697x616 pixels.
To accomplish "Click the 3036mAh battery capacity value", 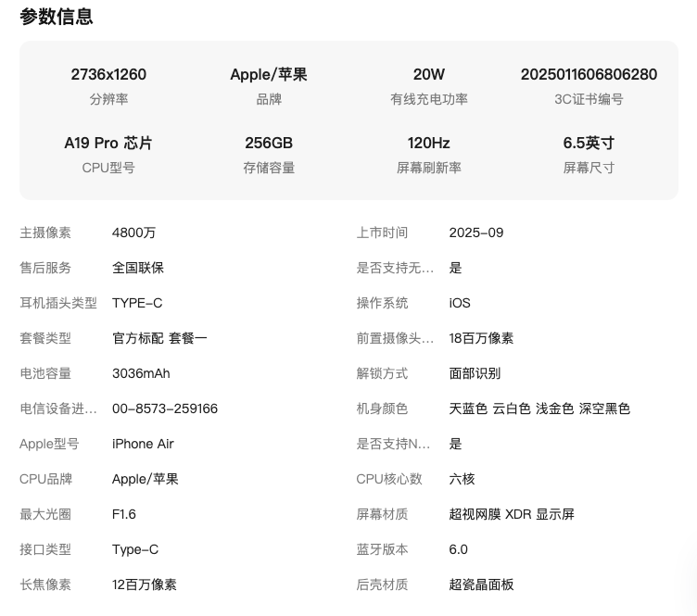I will tap(141, 373).
